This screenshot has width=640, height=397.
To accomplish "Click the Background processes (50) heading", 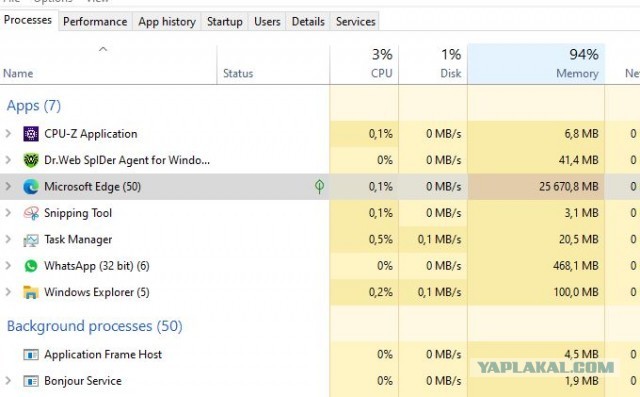I will (95, 326).
